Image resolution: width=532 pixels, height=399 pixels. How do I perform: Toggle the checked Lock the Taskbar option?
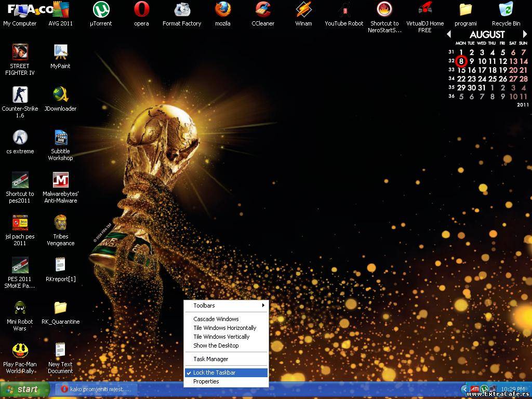pos(227,373)
